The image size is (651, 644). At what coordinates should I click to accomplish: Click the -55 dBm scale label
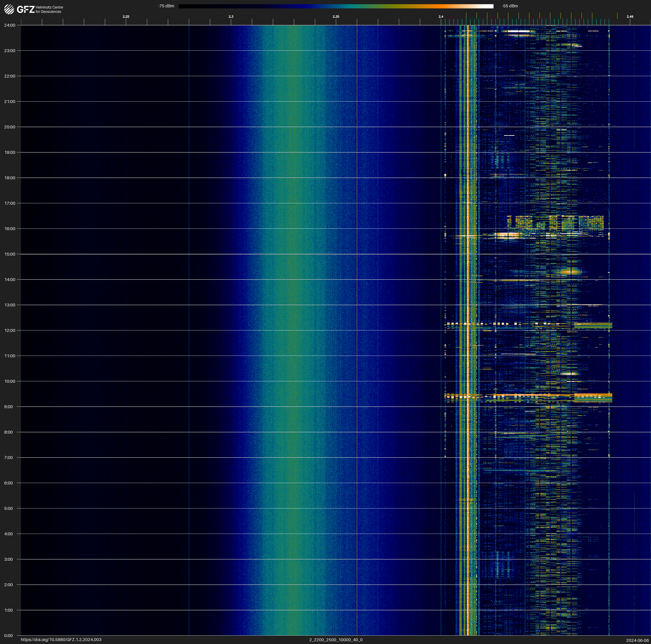[510, 6]
